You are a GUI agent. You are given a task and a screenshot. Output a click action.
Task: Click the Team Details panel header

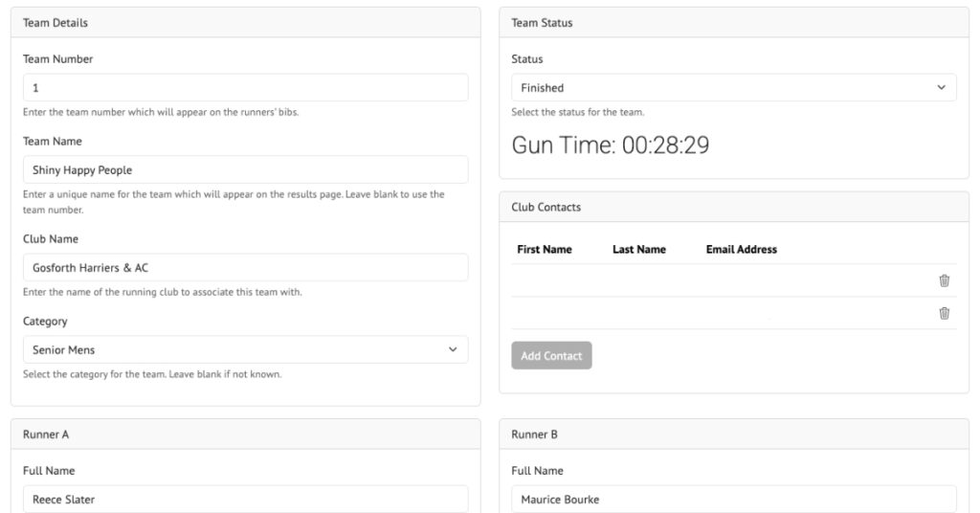(x=246, y=23)
